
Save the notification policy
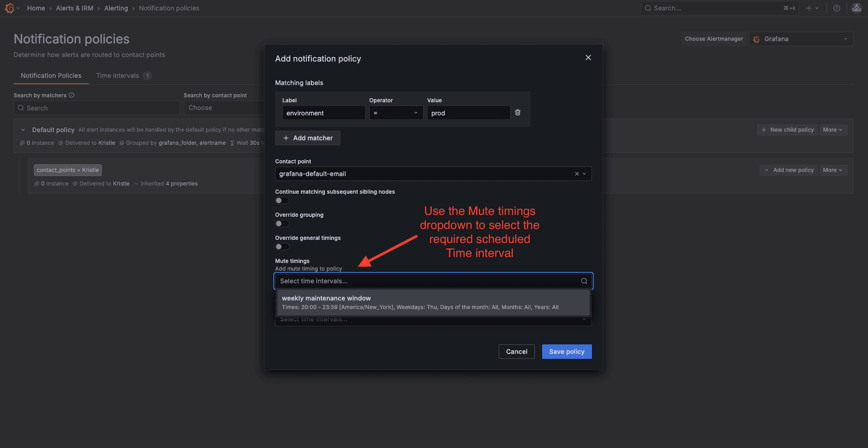(x=566, y=352)
